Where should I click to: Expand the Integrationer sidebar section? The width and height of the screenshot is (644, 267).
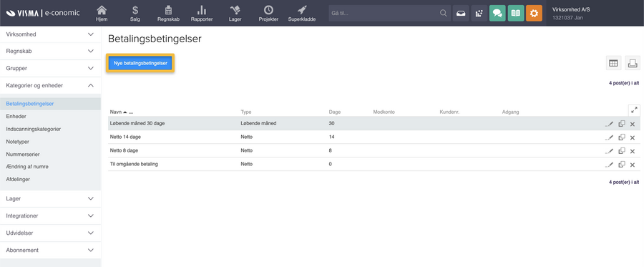coord(50,215)
